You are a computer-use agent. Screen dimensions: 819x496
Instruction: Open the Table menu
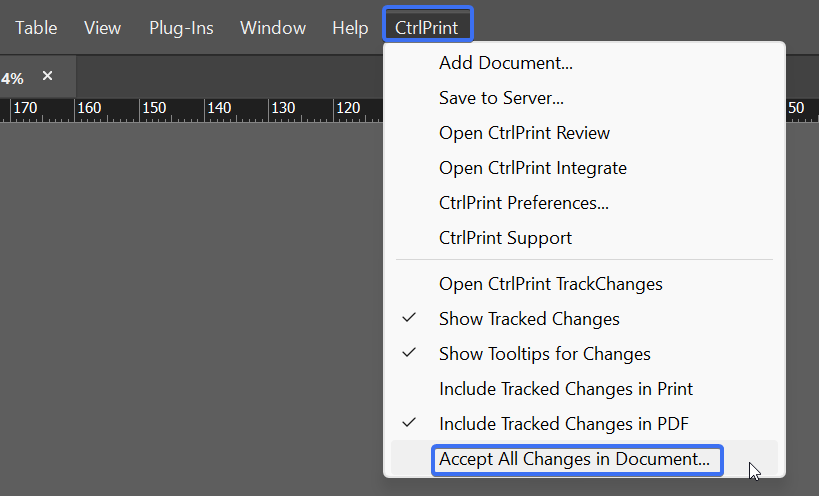pyautogui.click(x=36, y=28)
